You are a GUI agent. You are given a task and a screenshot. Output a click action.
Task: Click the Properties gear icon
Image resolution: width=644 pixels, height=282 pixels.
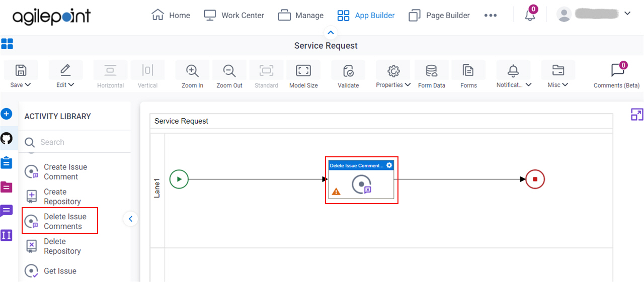coord(393,70)
